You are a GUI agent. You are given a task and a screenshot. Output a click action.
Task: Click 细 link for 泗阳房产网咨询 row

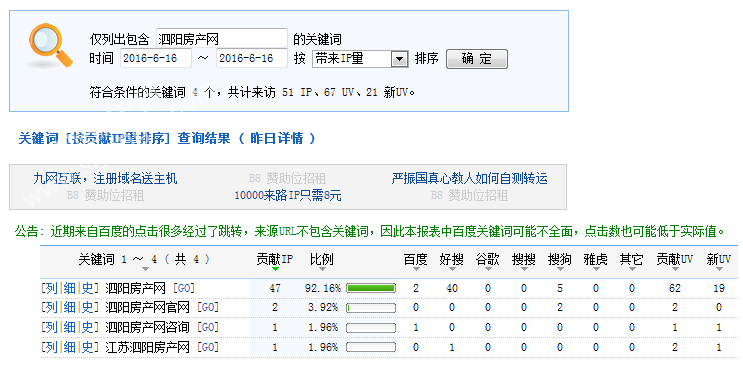[69, 328]
